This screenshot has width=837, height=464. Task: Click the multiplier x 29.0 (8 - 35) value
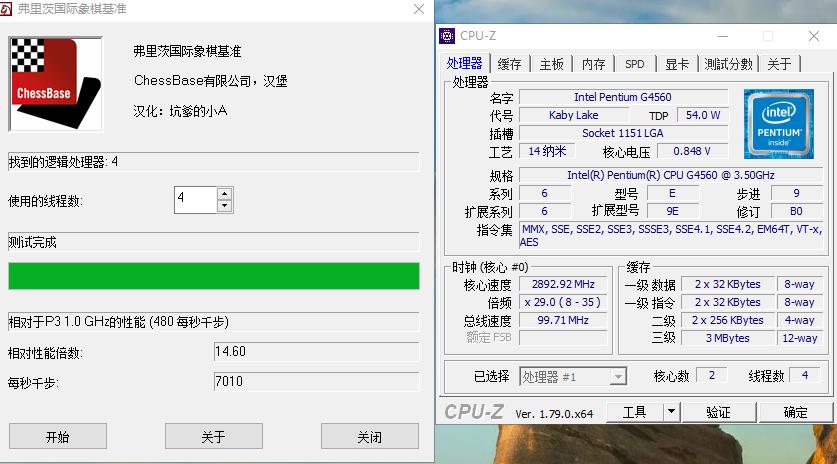tap(563, 302)
